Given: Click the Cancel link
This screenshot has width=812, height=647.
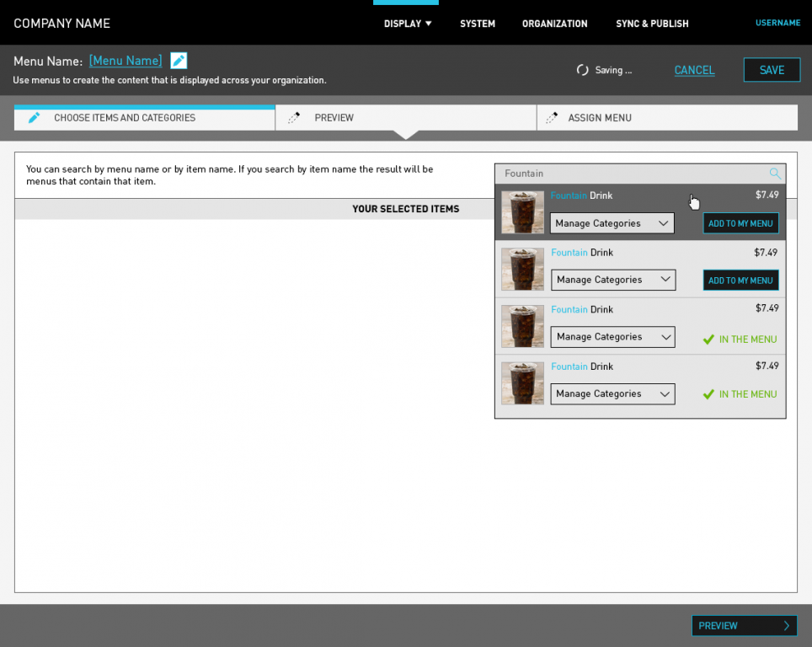Looking at the screenshot, I should coord(694,70).
